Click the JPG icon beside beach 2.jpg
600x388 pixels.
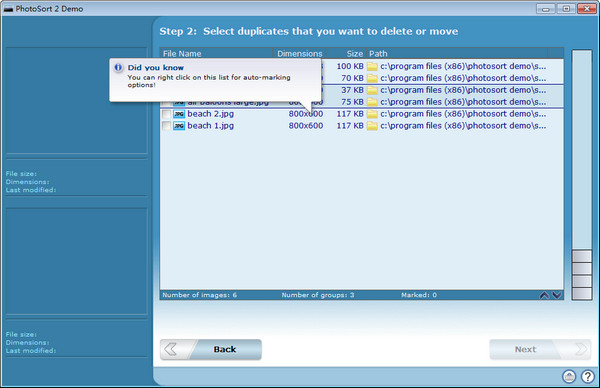click(x=179, y=114)
